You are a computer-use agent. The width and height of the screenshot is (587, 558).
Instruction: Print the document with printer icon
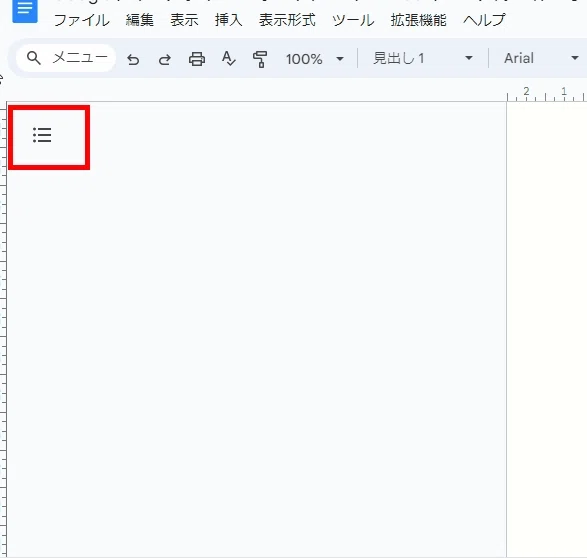(x=197, y=59)
